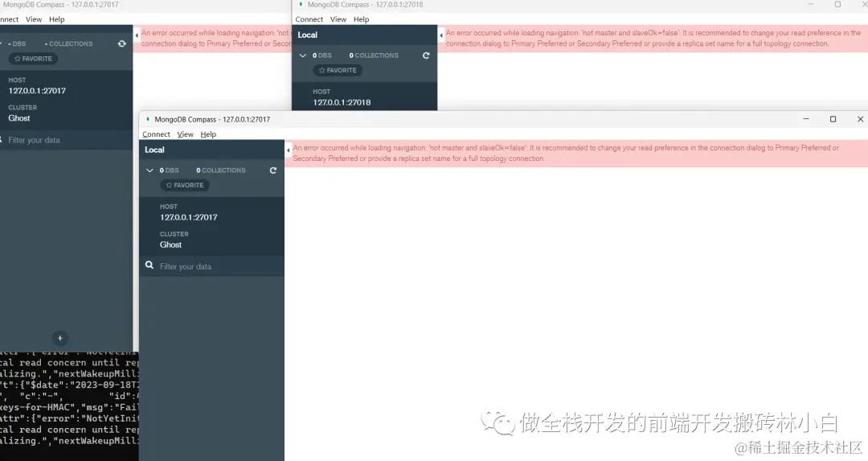Viewport: 868px width, 461px height.
Task: Minimize the front Compass window
Action: 806,119
